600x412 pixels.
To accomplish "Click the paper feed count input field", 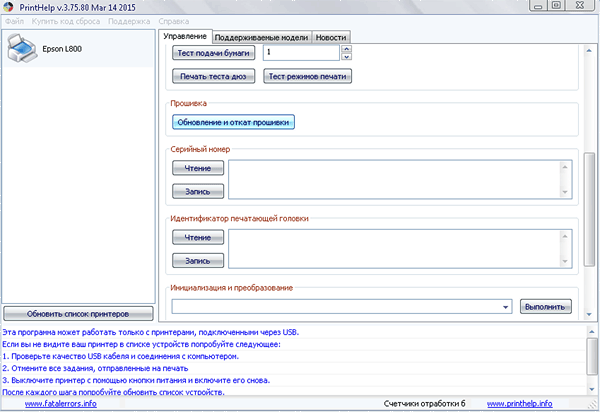I will pyautogui.click(x=301, y=53).
